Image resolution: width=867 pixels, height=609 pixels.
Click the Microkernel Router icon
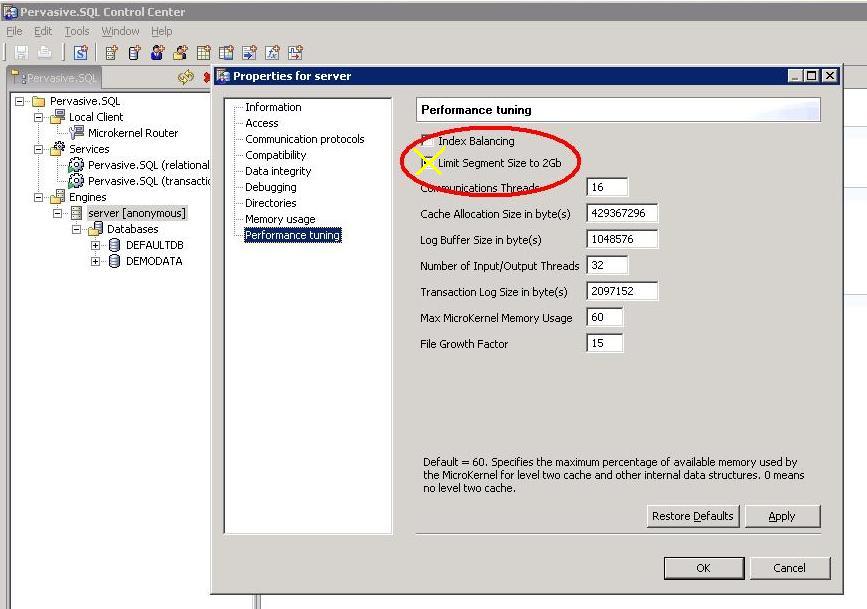tap(76, 133)
